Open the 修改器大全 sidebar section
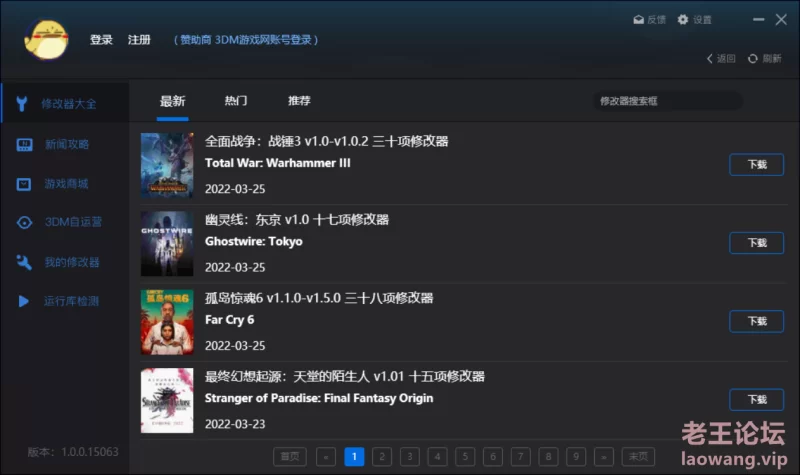The width and height of the screenshot is (800, 475). (x=65, y=104)
